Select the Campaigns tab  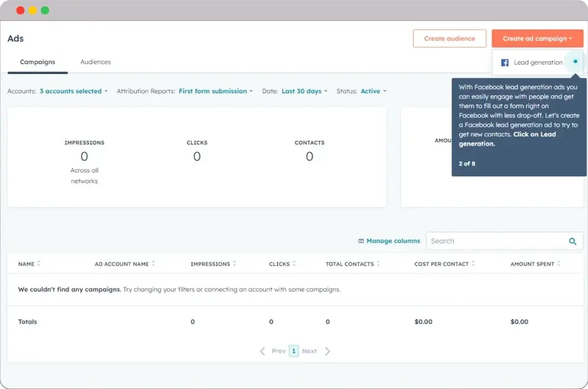coord(38,62)
